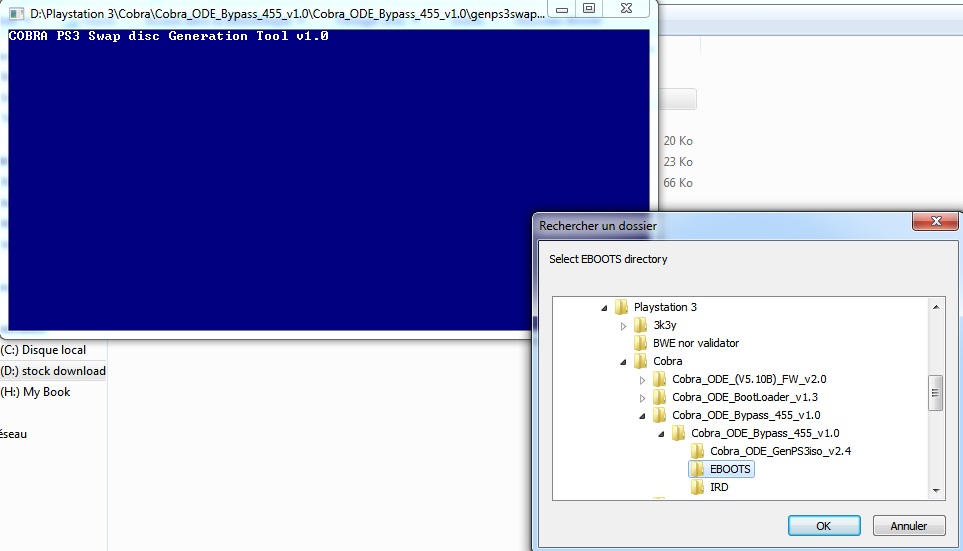The image size is (963, 551).
Task: Click the Cobra_ODE_BootLoader_v1.3 folder icon
Action: point(660,397)
